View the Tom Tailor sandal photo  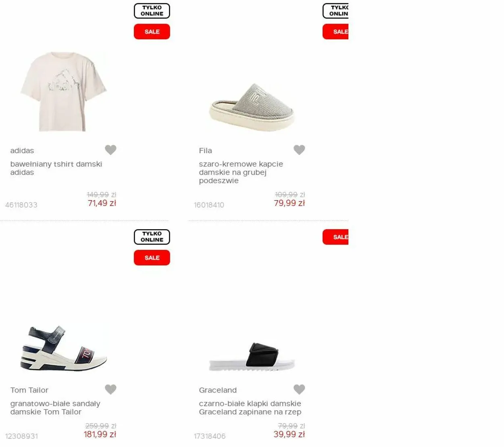click(63, 348)
